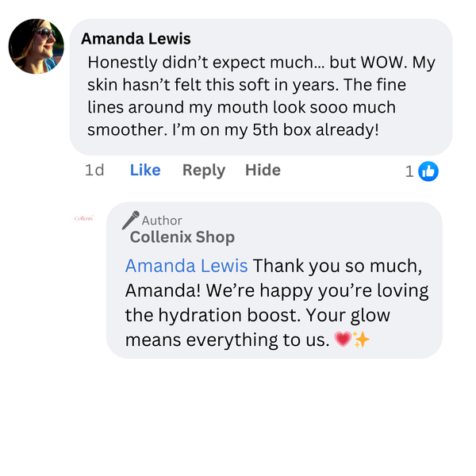Open the small Collenix logo avatar
This screenshot has height=476, width=476.
(x=84, y=218)
